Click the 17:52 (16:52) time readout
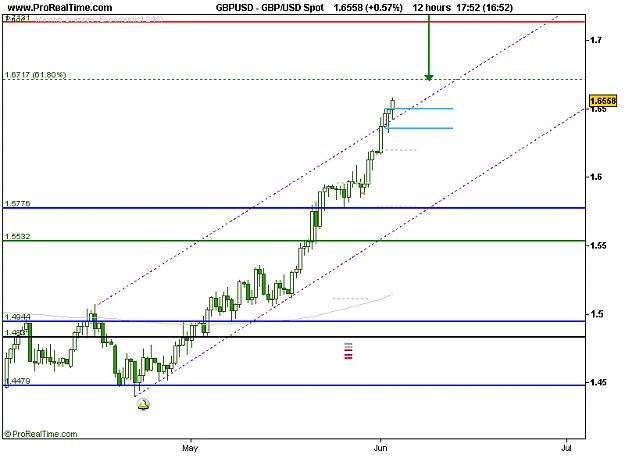625x469 pixels. click(x=484, y=8)
